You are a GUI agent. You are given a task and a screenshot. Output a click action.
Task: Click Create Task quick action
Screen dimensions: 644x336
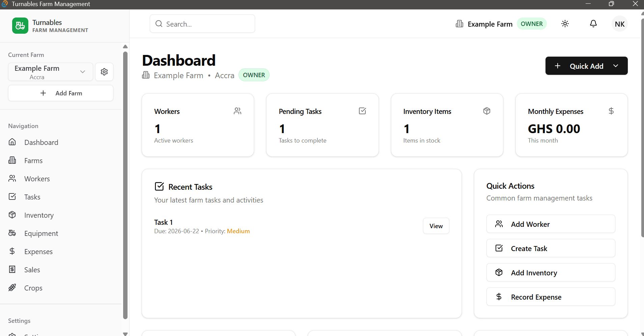[x=551, y=248]
